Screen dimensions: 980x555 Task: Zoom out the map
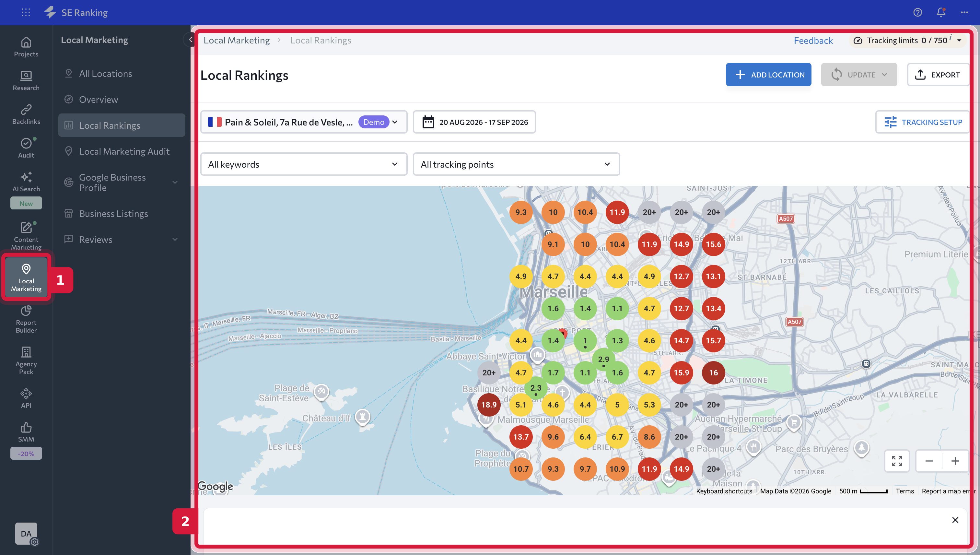pyautogui.click(x=929, y=461)
